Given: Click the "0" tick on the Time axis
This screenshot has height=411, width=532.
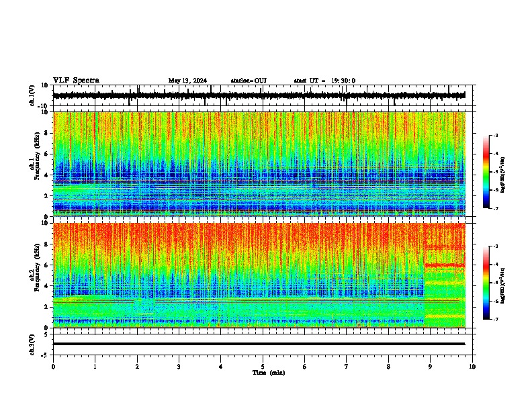Looking at the screenshot, I should tap(53, 367).
